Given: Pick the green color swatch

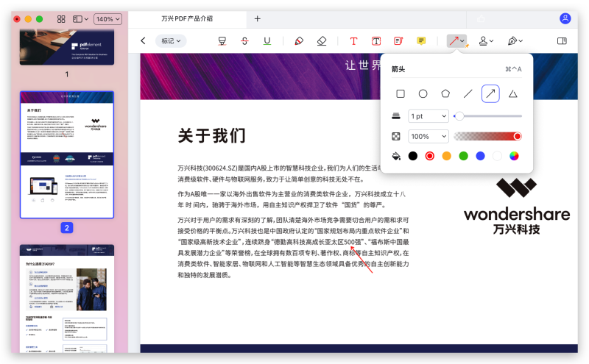Looking at the screenshot, I should (464, 156).
